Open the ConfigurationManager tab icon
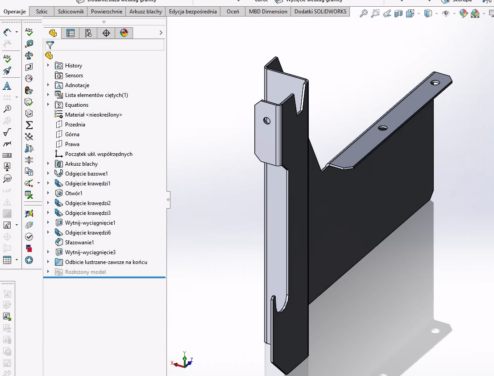This screenshot has height=376, width=494. tap(88, 33)
